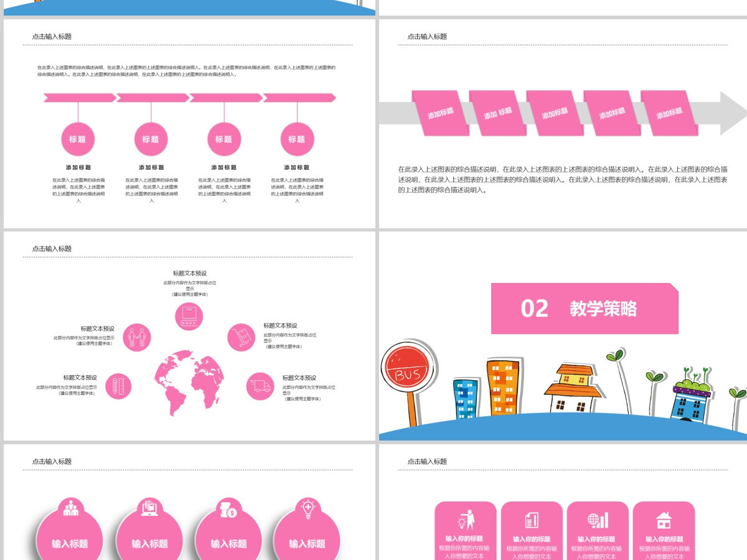Select 输入标题 text under people group icon

pyautogui.click(x=70, y=544)
